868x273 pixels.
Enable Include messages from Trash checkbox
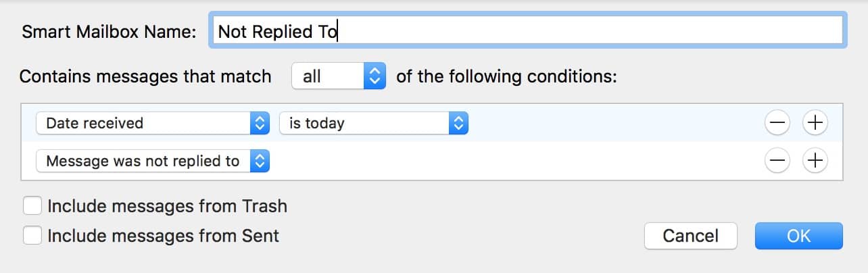click(32, 205)
